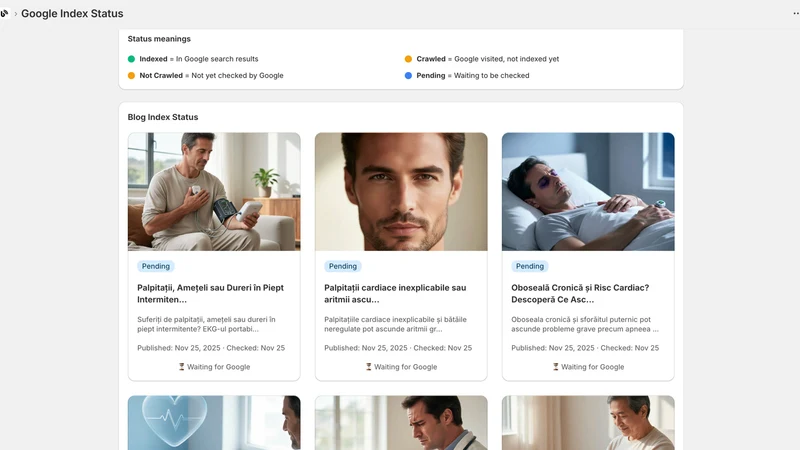Click hourglass icon on Oboseală Cronică card
The image size is (800, 450).
click(x=556, y=367)
